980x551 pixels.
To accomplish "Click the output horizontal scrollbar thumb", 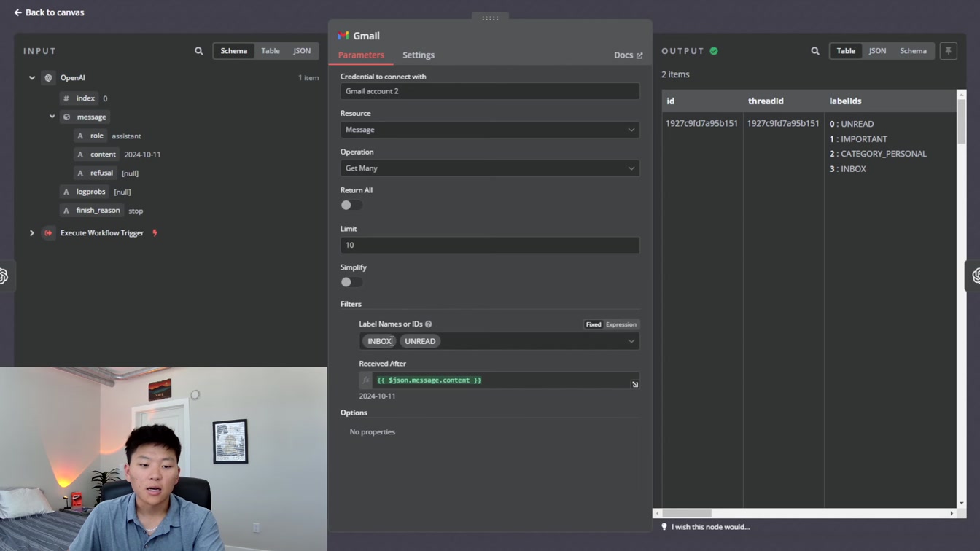I will pyautogui.click(x=687, y=513).
